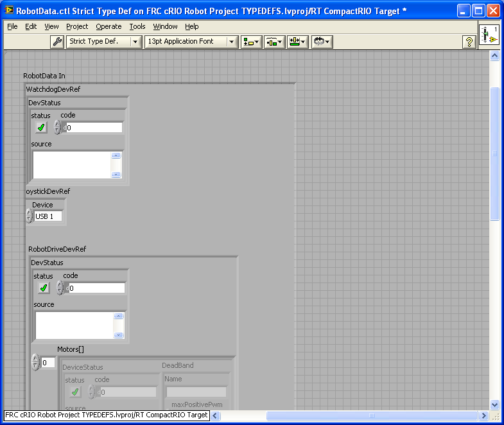The image size is (504, 425).
Task: Toggle status boolean in WatchdogDevRef DevStatus
Action: click(41, 128)
